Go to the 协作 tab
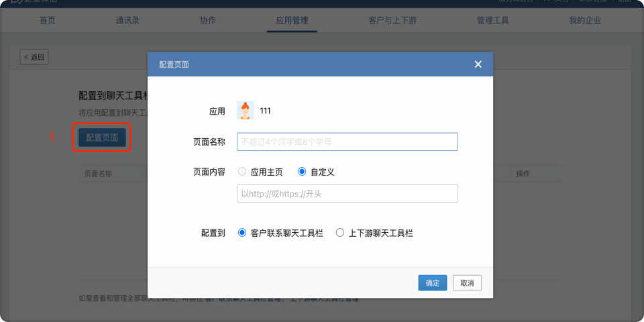 [x=208, y=20]
